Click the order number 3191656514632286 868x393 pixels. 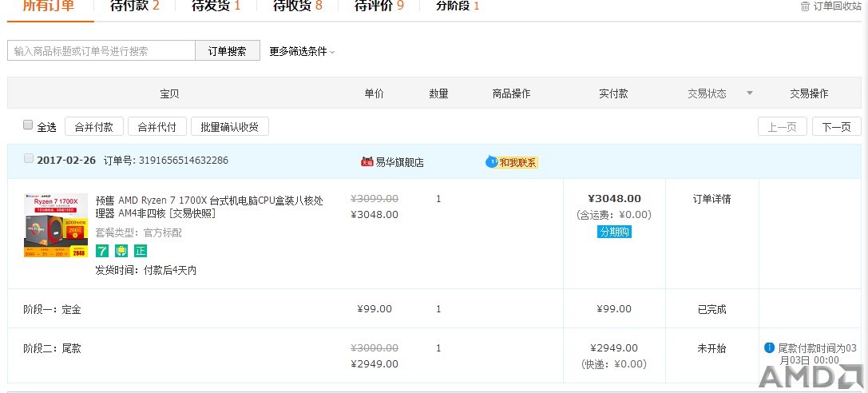click(183, 161)
